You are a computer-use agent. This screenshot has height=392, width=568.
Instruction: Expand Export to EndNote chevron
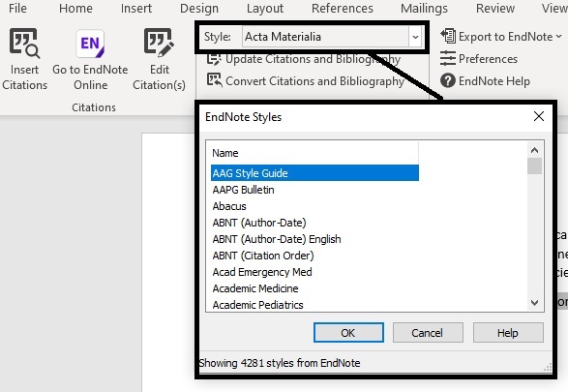[x=558, y=36]
